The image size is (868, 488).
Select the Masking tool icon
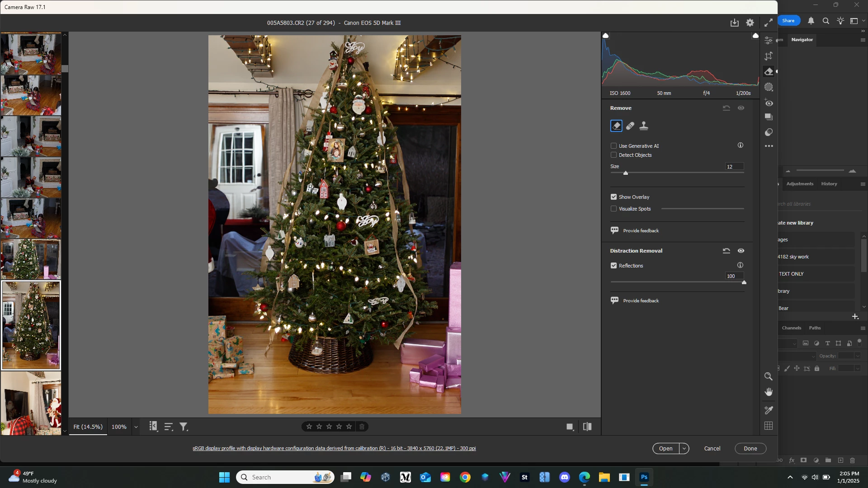pyautogui.click(x=769, y=87)
